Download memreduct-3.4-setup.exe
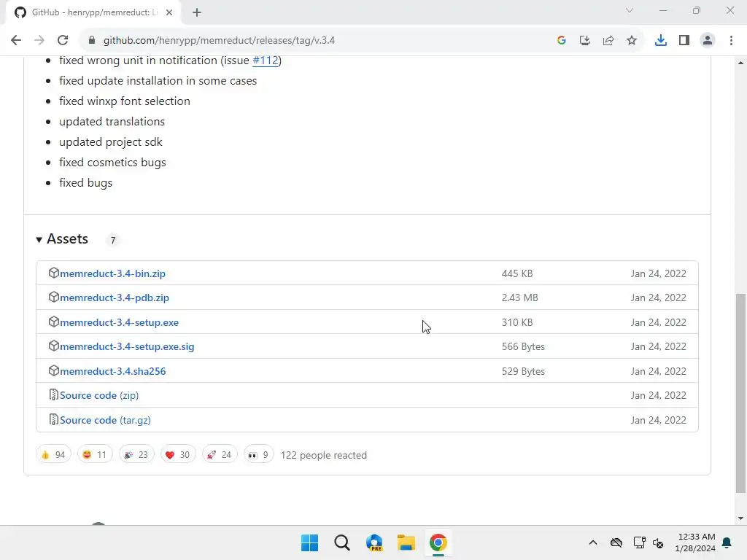Screen dimensions: 747x560 tap(119, 322)
